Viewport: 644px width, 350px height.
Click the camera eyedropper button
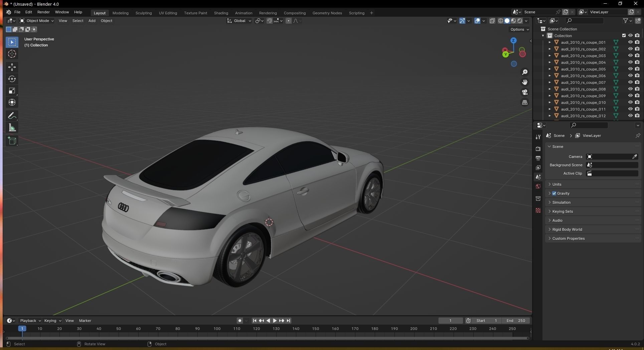(635, 157)
